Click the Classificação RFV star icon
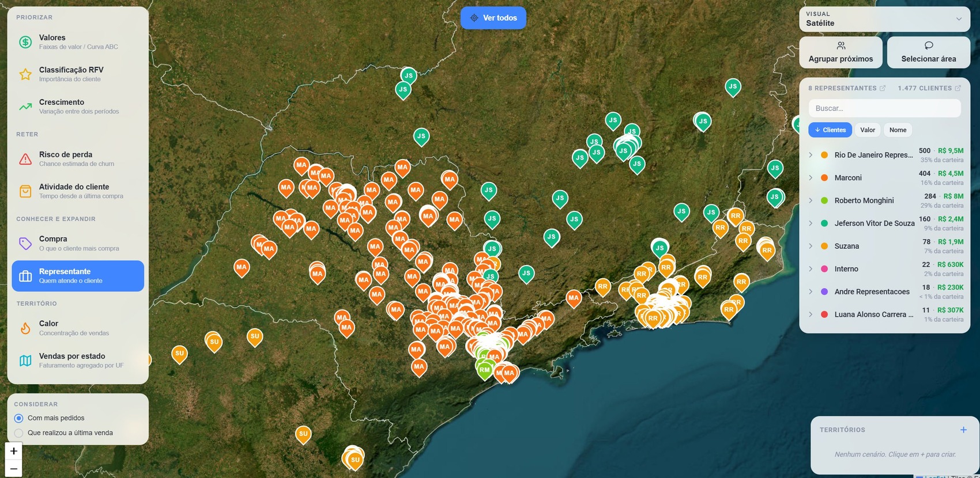 (x=25, y=74)
